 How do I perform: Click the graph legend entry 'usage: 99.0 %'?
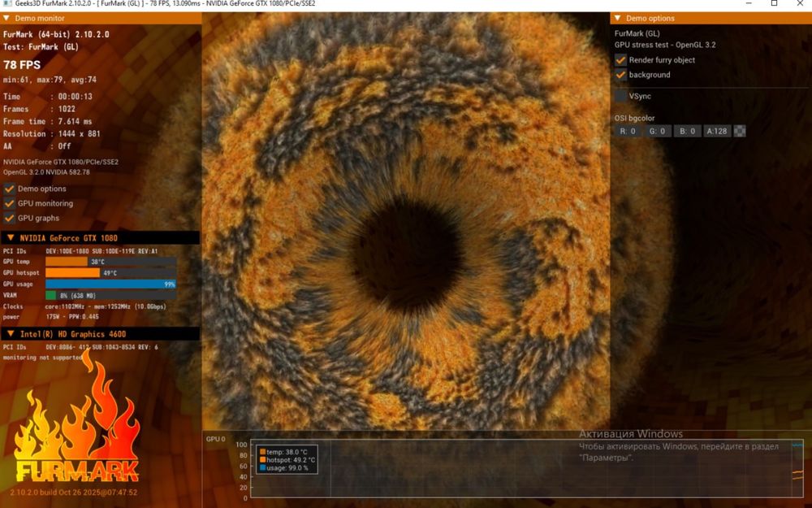tap(284, 467)
